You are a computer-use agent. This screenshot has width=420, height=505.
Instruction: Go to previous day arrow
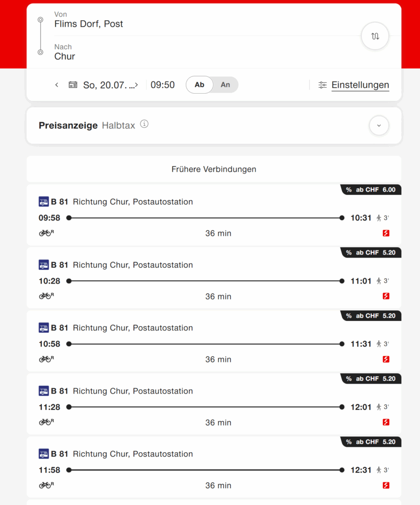tap(57, 85)
